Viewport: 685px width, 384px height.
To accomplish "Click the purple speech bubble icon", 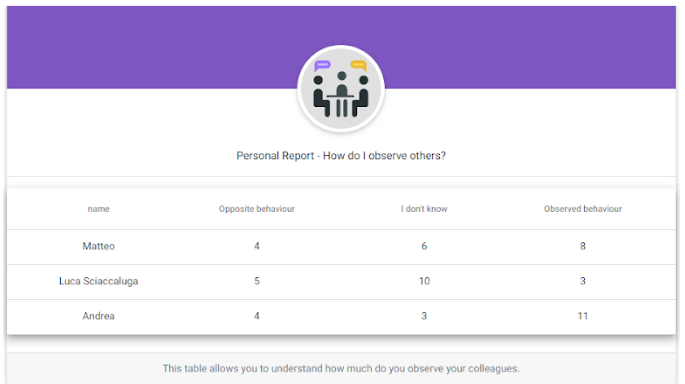I will pos(322,66).
